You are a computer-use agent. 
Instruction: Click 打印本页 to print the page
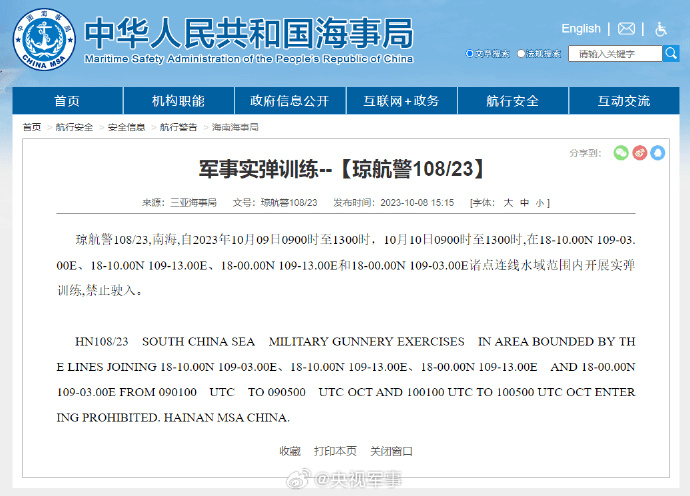click(x=335, y=451)
